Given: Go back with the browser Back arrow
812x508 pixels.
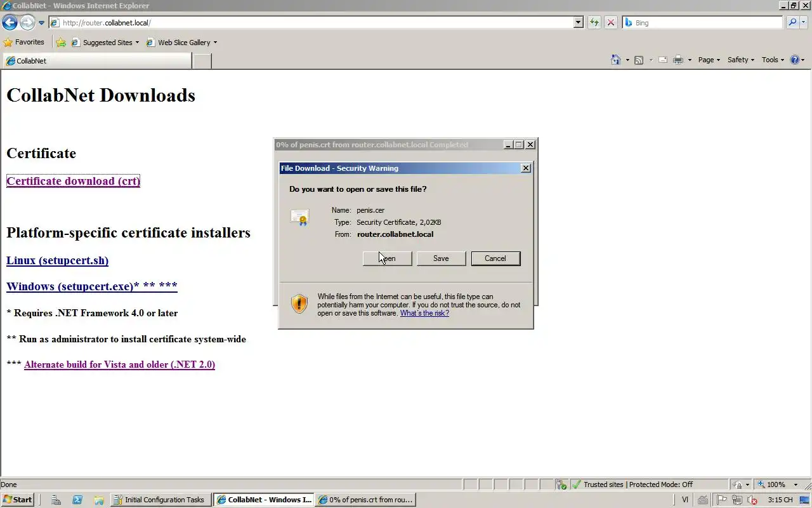Looking at the screenshot, I should [x=10, y=23].
